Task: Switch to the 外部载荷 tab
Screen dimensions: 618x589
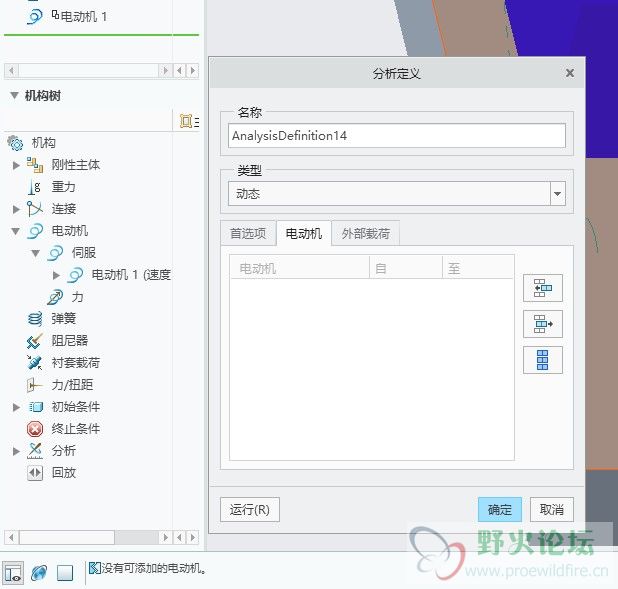Action: (366, 234)
